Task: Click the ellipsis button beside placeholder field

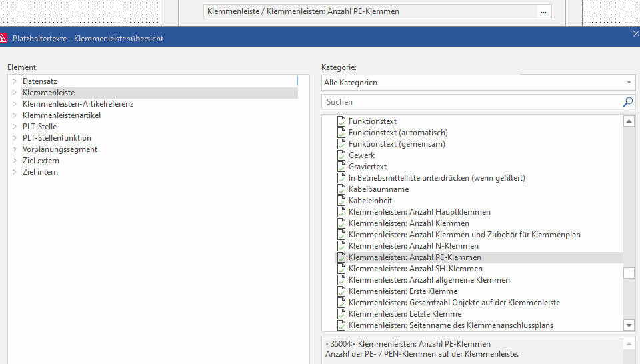Action: click(x=543, y=11)
